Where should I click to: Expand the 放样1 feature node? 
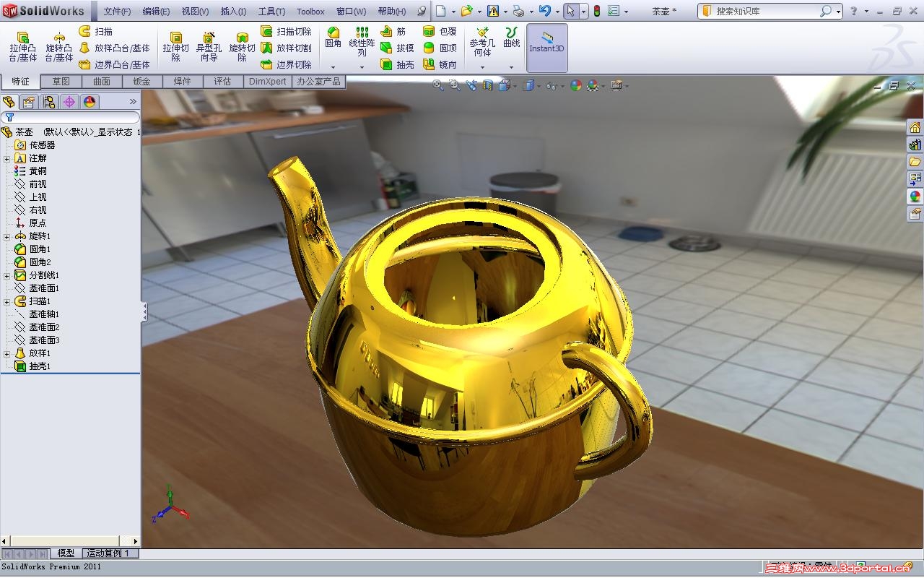(6, 353)
